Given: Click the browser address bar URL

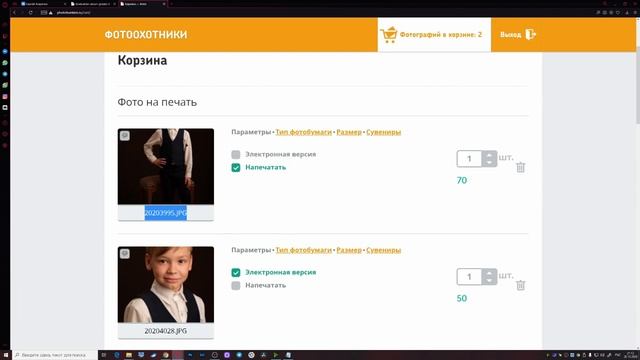Looking at the screenshot, I should click(73, 13).
